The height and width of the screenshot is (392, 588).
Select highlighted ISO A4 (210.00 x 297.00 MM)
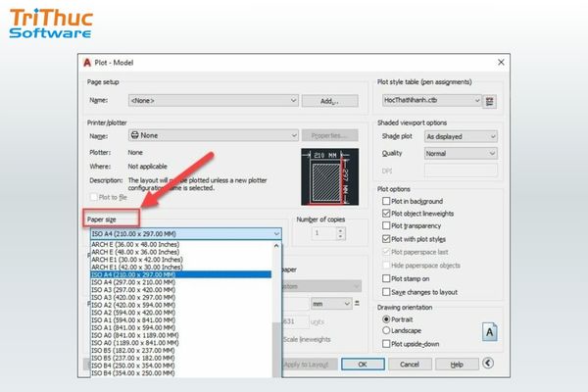(x=181, y=274)
